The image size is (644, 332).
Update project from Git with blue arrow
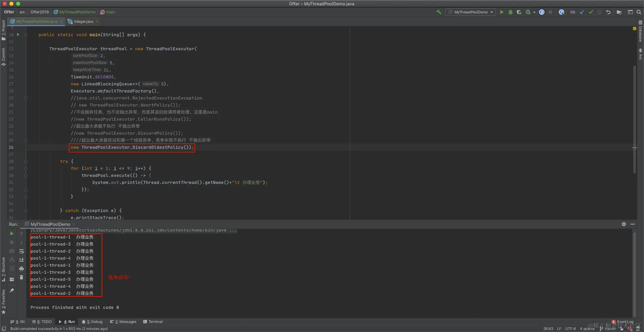(582, 12)
